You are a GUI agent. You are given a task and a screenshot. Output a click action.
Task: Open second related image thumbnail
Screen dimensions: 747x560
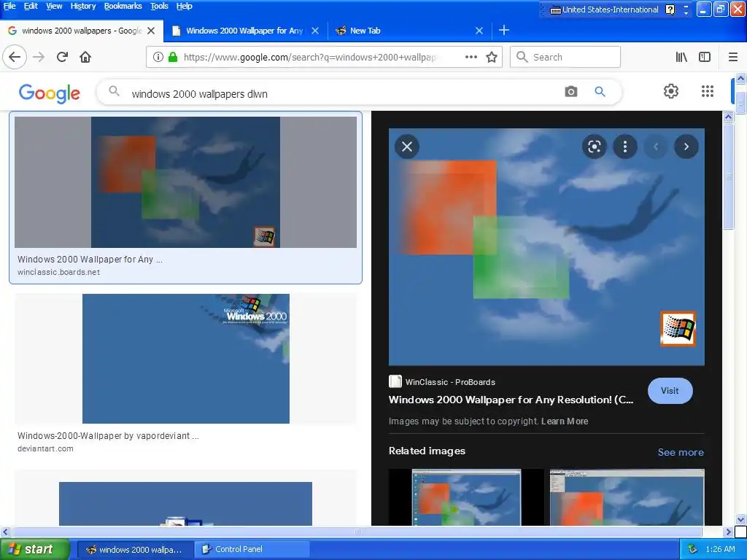pos(627,497)
